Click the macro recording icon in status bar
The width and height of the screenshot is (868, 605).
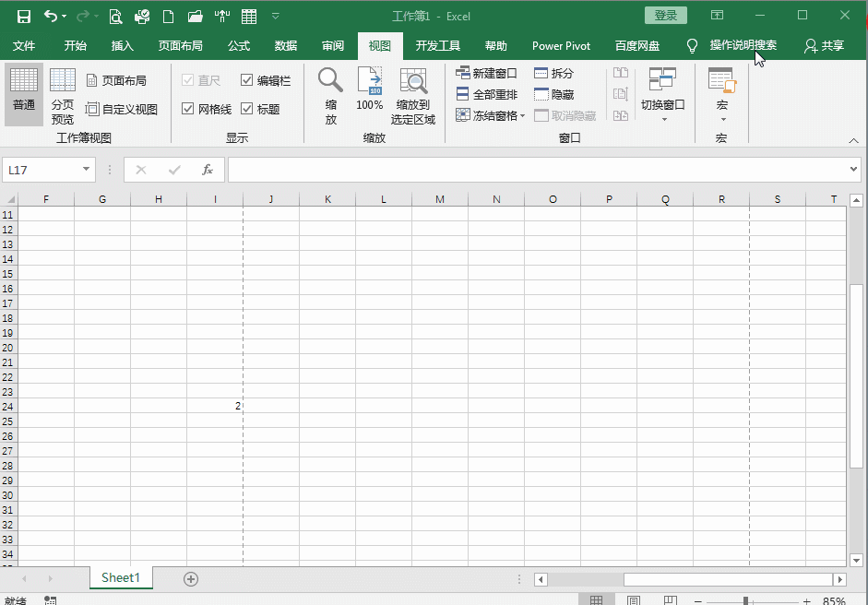click(x=51, y=600)
